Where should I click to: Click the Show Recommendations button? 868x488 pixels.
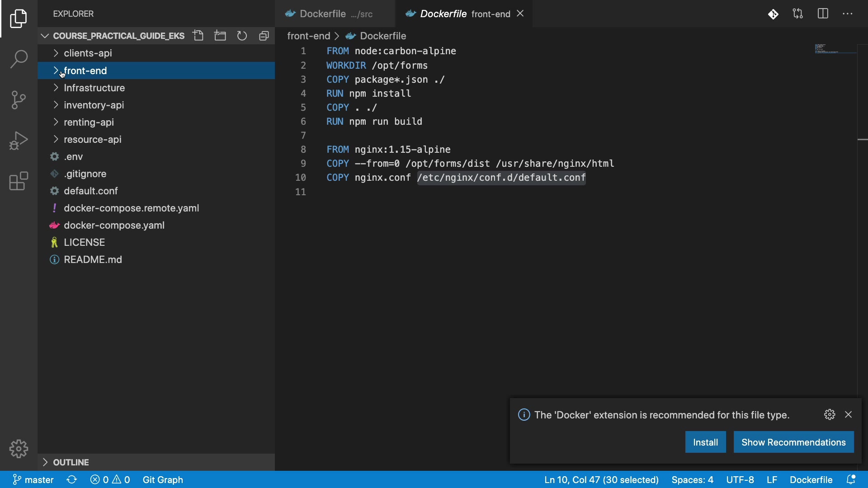793,442
